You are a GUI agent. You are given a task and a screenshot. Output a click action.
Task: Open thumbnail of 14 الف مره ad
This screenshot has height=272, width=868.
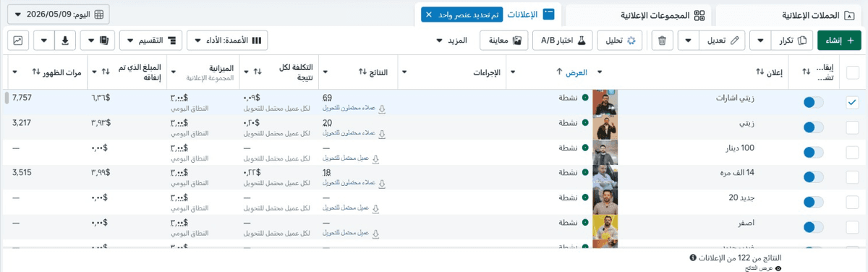(x=605, y=177)
